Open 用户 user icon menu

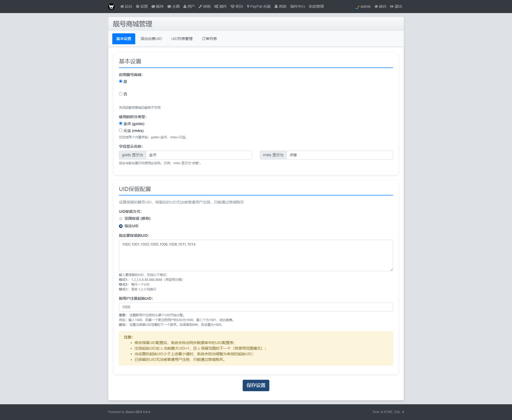coord(189,6)
